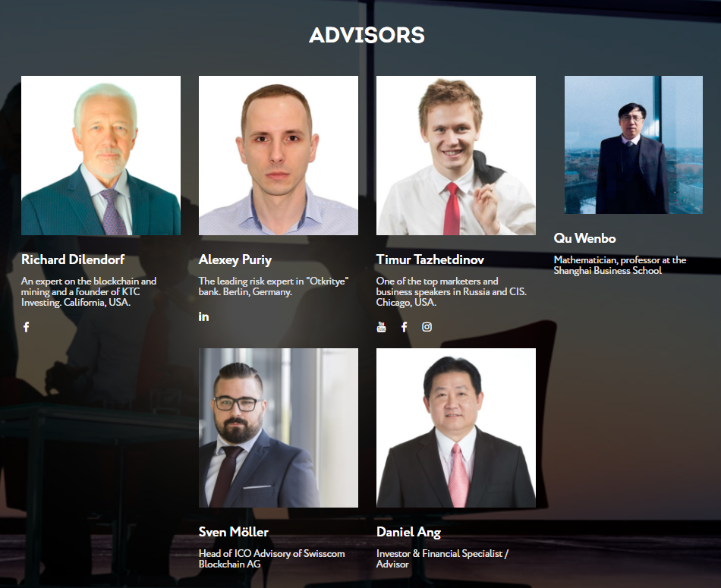The image size is (721, 588).
Task: Select the Richard Dilendorf name heading
Action: [x=73, y=259]
